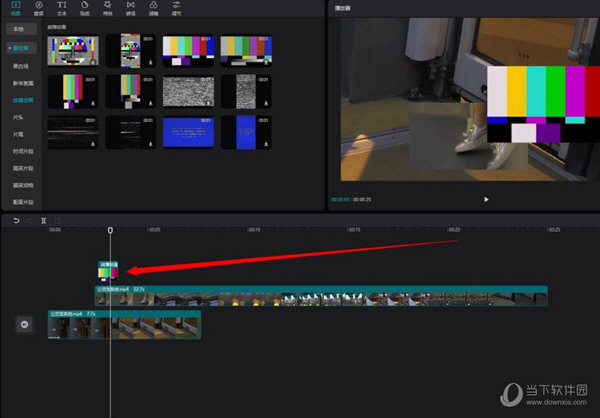Open the 特效 (Effects) icon

point(107,9)
